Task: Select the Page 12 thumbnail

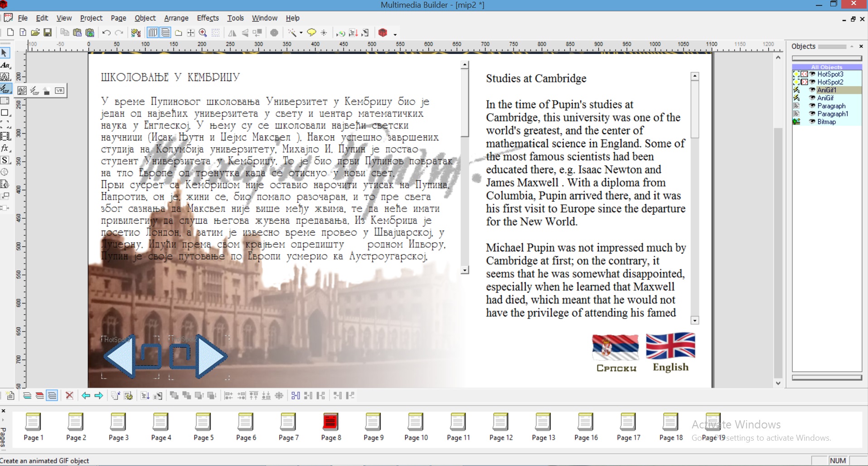Action: tap(500, 427)
